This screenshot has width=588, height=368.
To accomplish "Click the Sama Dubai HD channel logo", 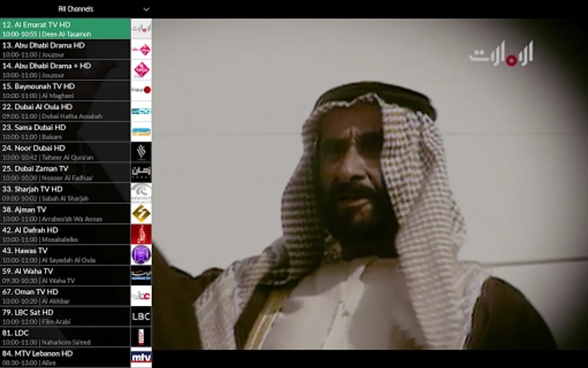I will coord(141,132).
